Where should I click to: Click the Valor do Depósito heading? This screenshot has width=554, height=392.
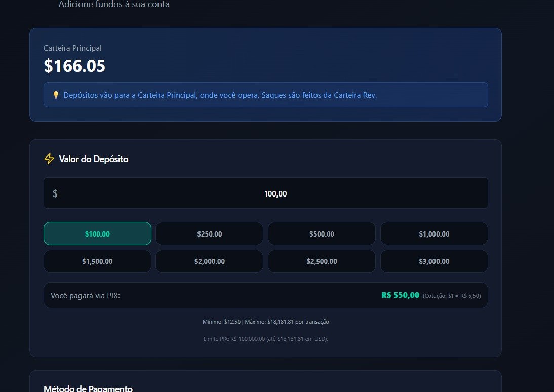click(x=94, y=159)
